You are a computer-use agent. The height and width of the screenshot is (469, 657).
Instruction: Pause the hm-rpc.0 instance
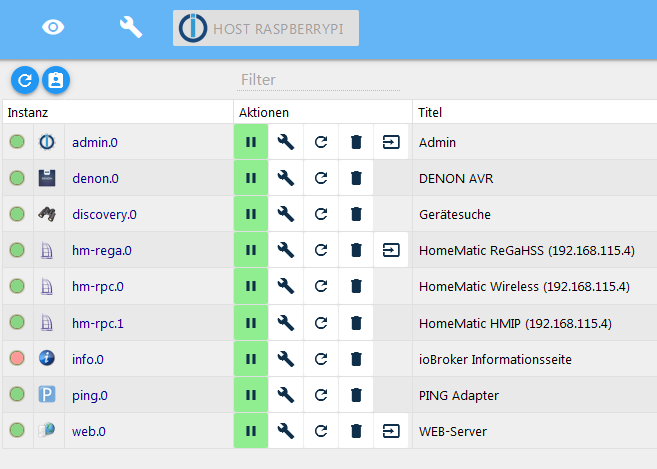(x=251, y=286)
